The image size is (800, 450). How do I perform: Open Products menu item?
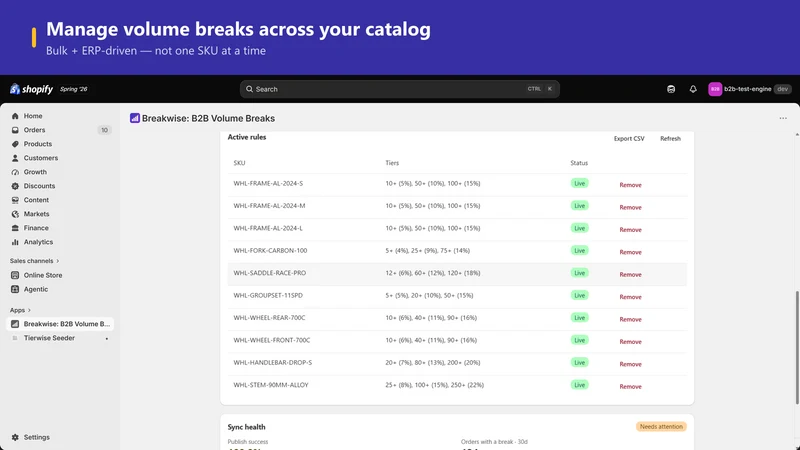(x=38, y=144)
